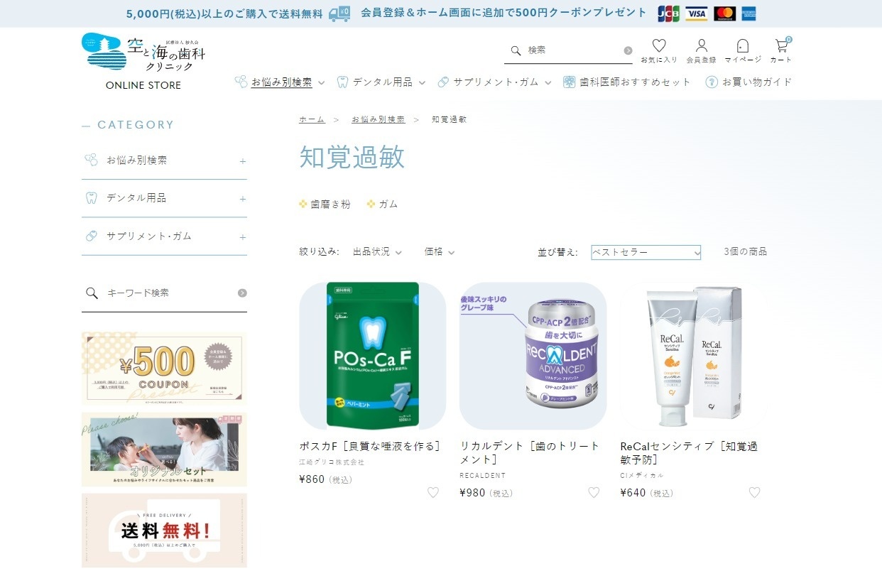
Task: Click the bubbles icon beside お悩み別検索 in navigation
Action: click(x=241, y=82)
